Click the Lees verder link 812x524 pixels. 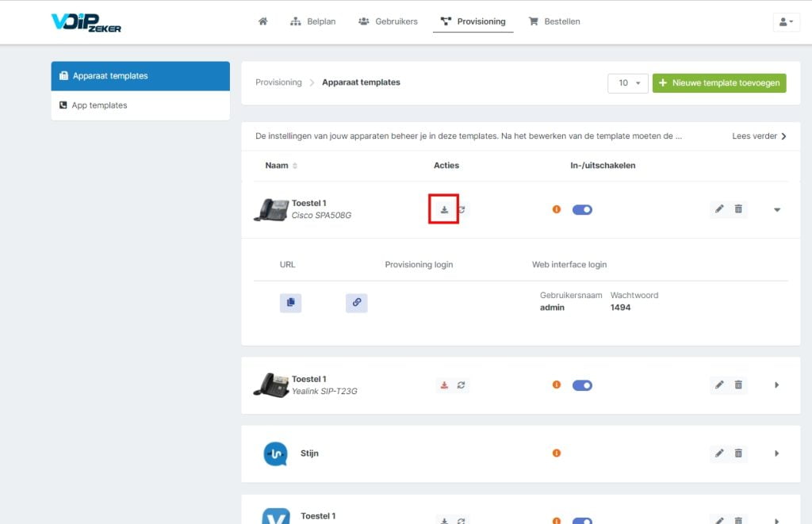tap(759, 136)
